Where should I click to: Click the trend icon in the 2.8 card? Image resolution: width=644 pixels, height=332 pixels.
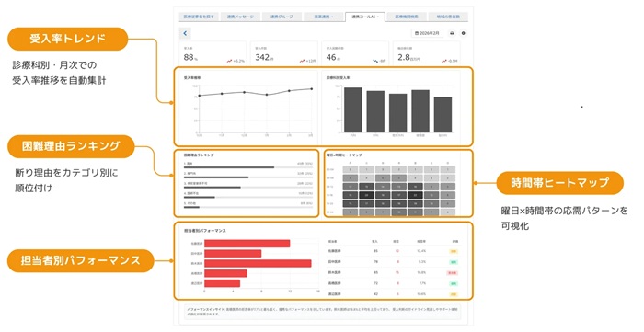pyautogui.click(x=444, y=61)
